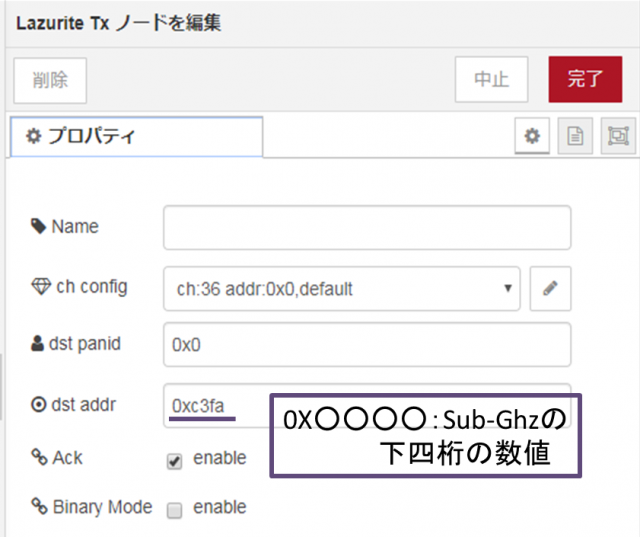Click the ch config dropdown arrow

(508, 288)
